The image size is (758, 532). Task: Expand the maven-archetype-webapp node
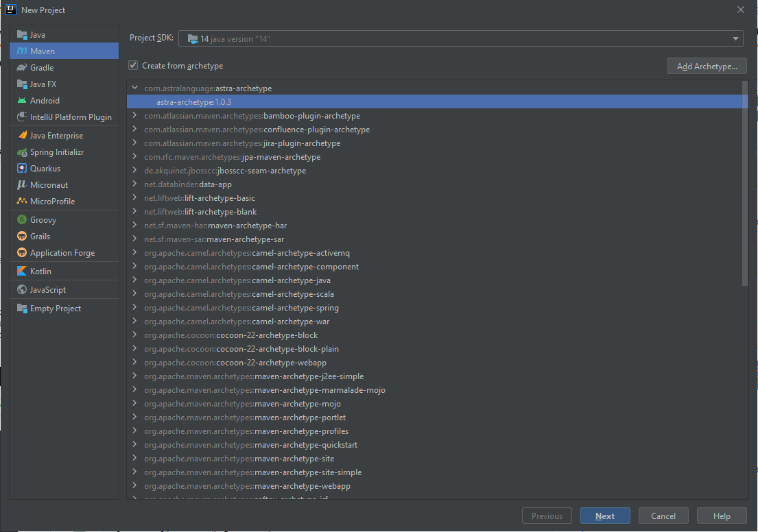135,485
